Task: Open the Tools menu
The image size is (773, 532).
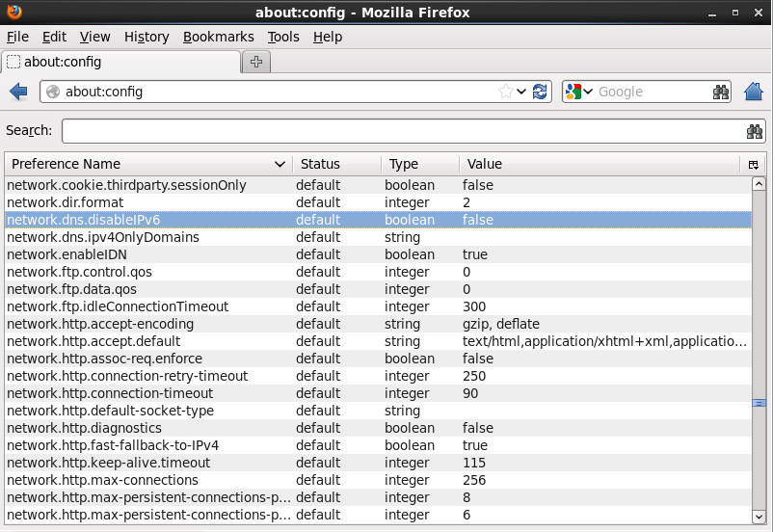Action: click(x=283, y=37)
